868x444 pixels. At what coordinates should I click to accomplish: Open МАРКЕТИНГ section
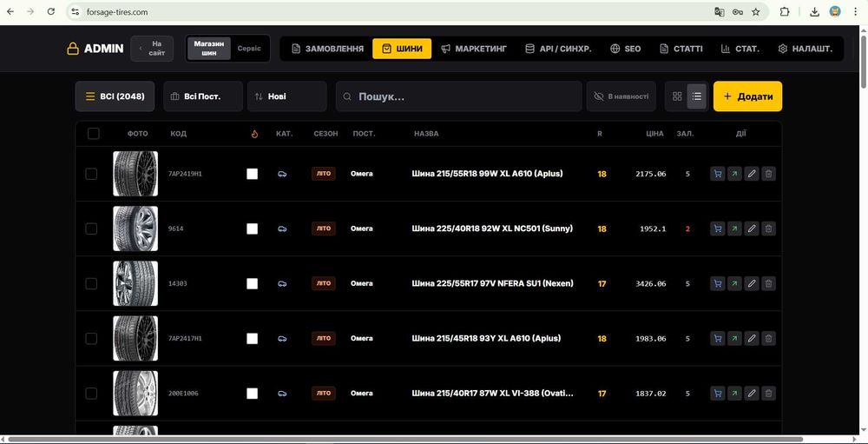coord(474,49)
